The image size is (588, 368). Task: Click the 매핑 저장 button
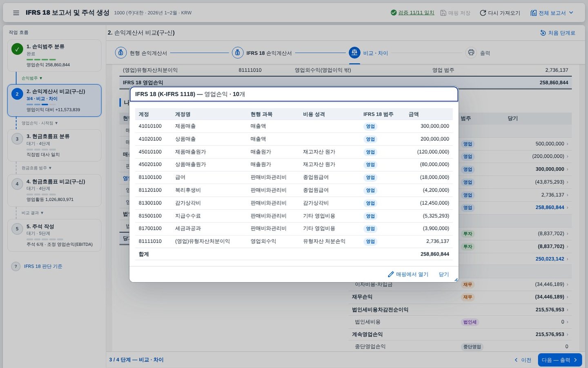click(455, 13)
